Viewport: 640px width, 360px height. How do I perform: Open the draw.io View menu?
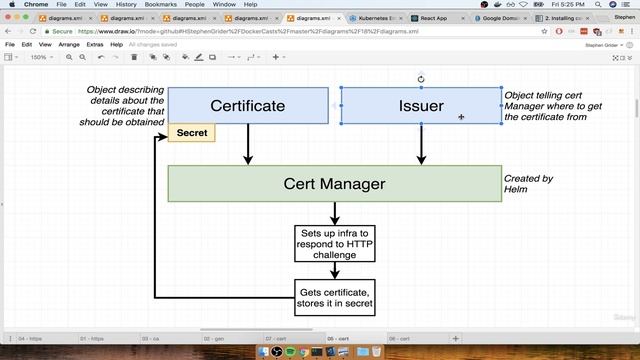coord(45,44)
